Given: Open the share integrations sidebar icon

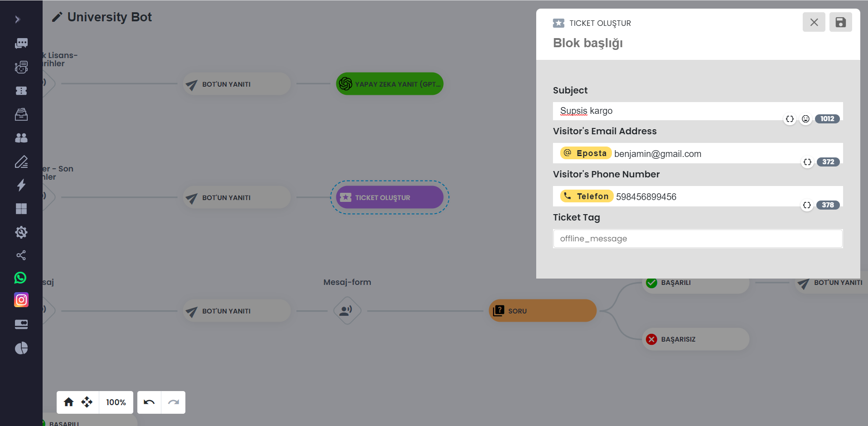Looking at the screenshot, I should click(21, 255).
